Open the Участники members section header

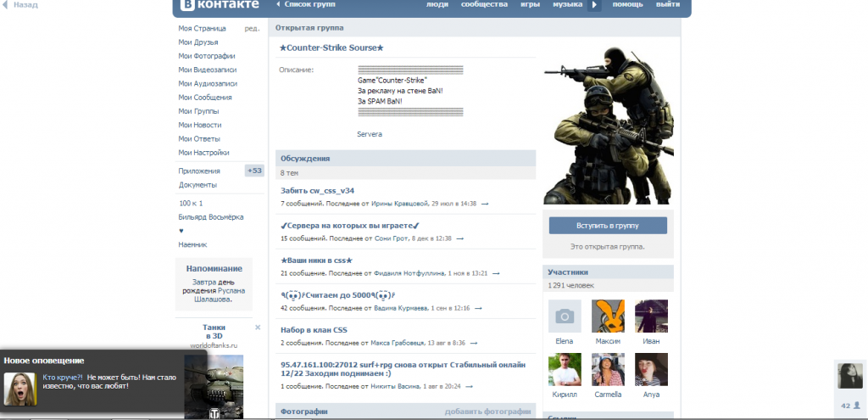(x=567, y=272)
